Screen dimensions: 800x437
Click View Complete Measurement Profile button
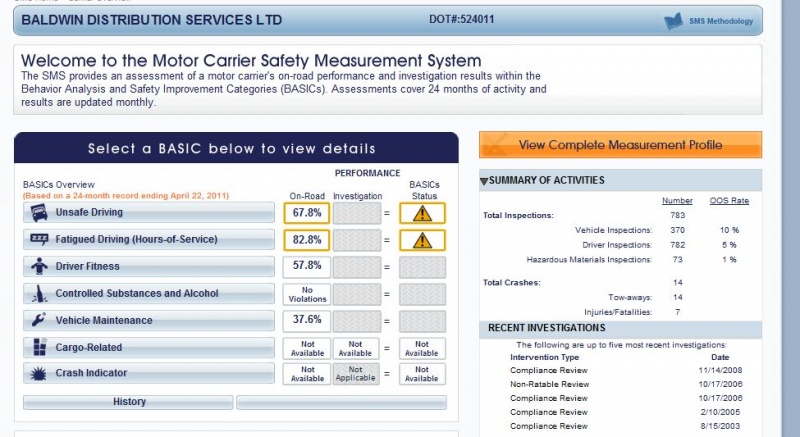[620, 145]
